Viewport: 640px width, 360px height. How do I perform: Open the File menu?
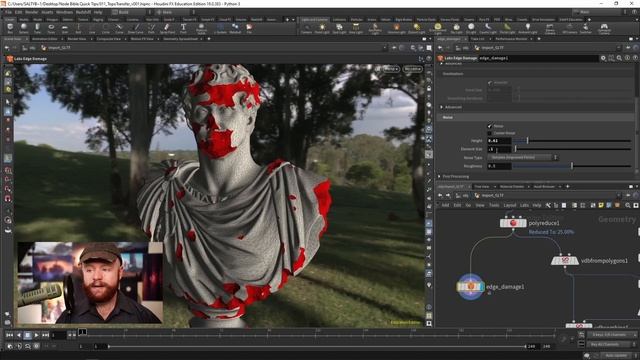point(8,12)
